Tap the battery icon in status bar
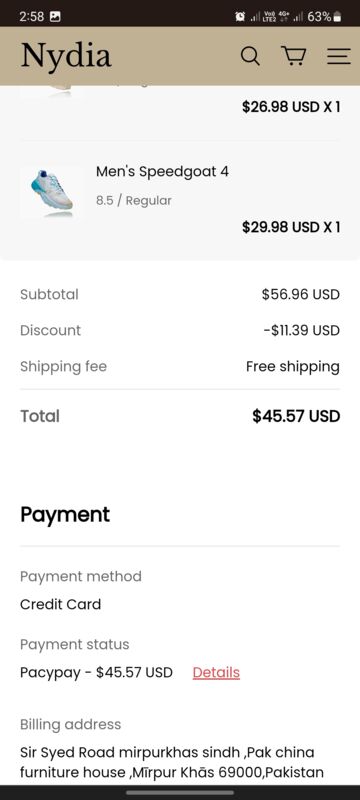Screen dimensions: 360x800 [x=337, y=17]
